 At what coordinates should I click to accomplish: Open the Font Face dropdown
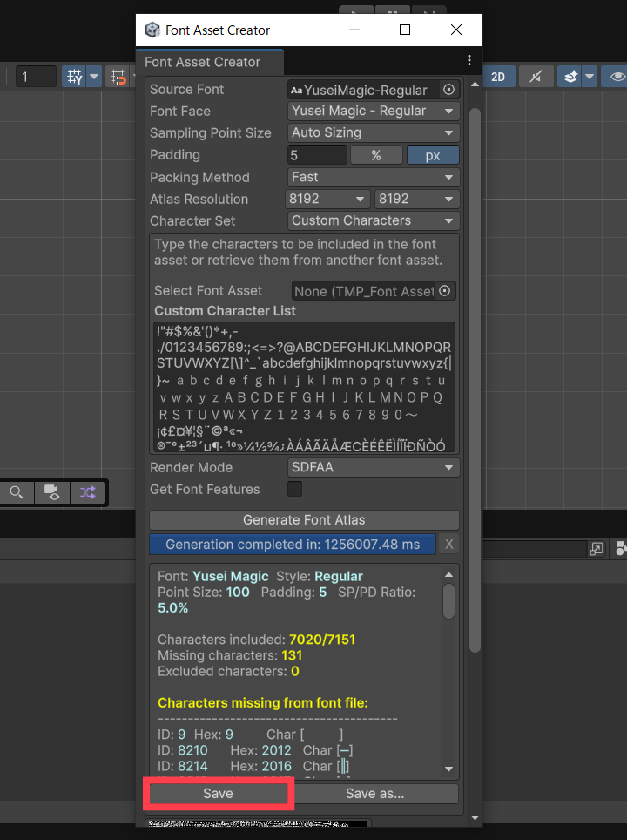pyautogui.click(x=374, y=111)
